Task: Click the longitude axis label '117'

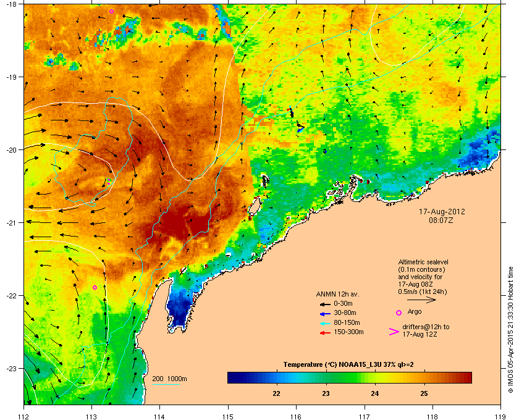Action: 365,417
